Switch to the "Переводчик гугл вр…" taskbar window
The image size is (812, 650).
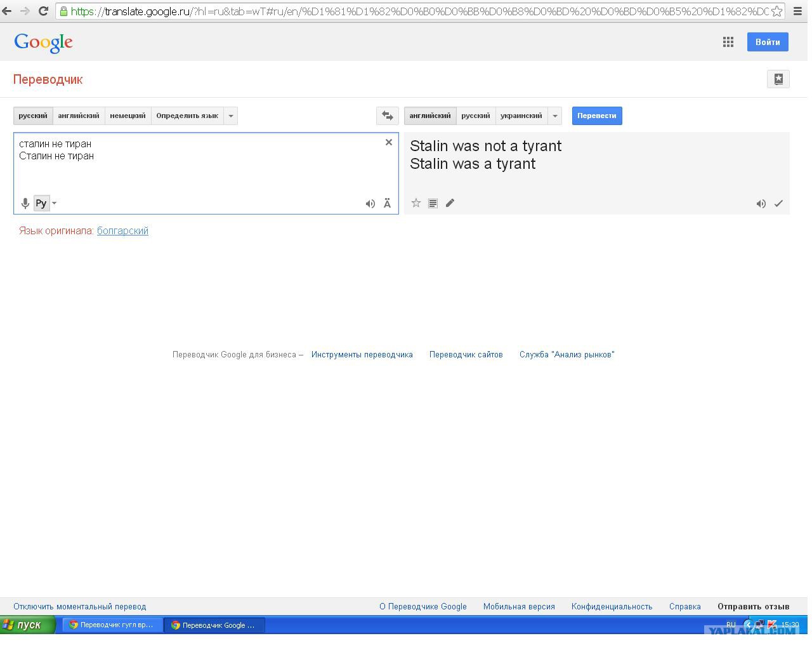coord(112,625)
